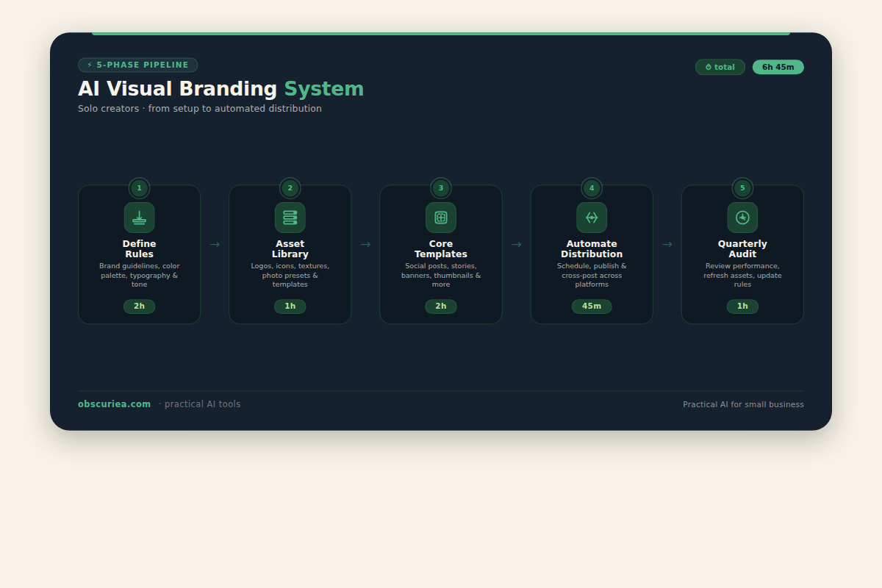The width and height of the screenshot is (882, 588).
Task: Click the Automate Distribution card title
Action: point(592,249)
